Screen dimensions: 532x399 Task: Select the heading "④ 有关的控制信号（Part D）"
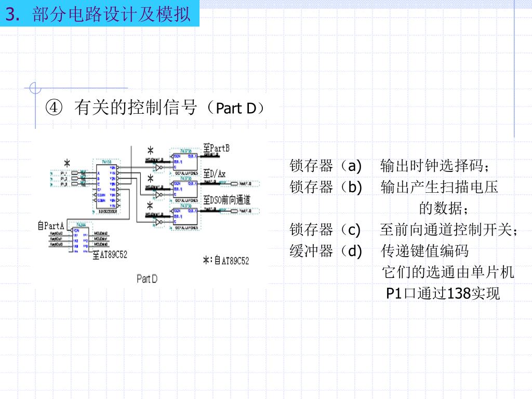click(155, 108)
